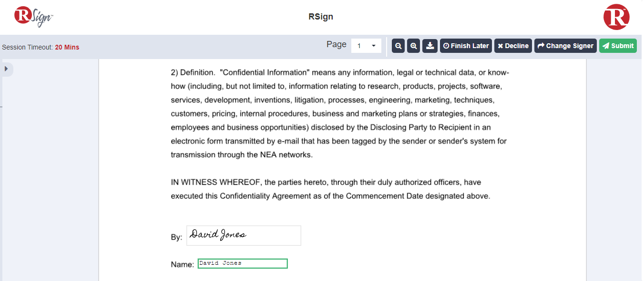Click the By: label beside the signature
644x281 pixels.
click(x=176, y=237)
